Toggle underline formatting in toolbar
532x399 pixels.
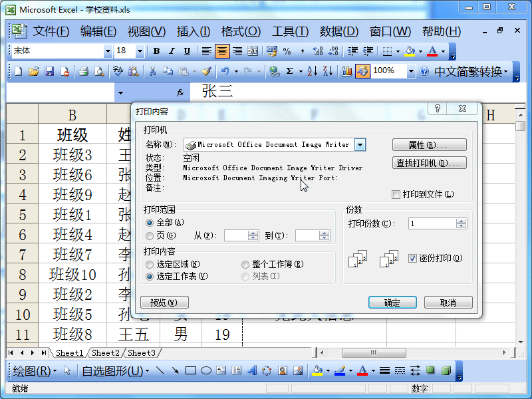click(x=187, y=51)
